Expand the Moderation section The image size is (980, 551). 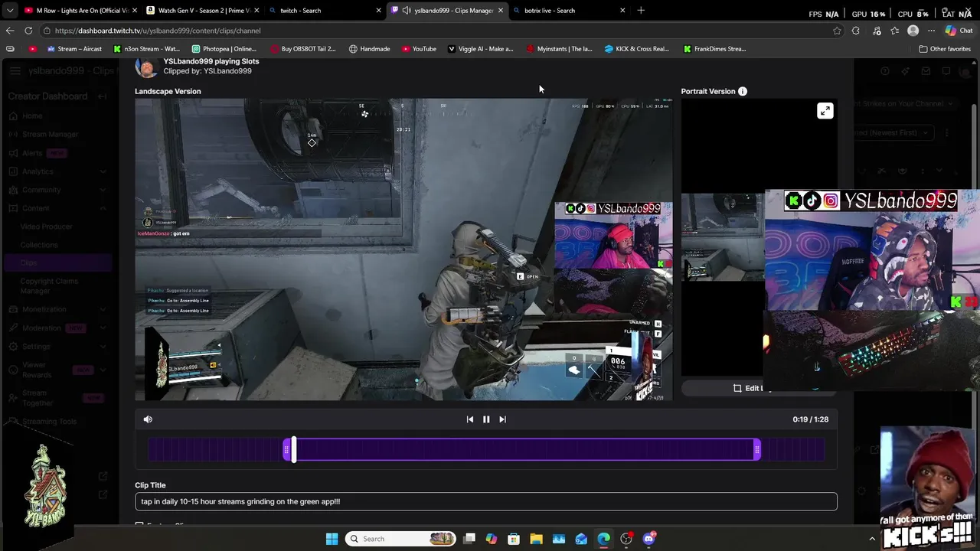[103, 328]
